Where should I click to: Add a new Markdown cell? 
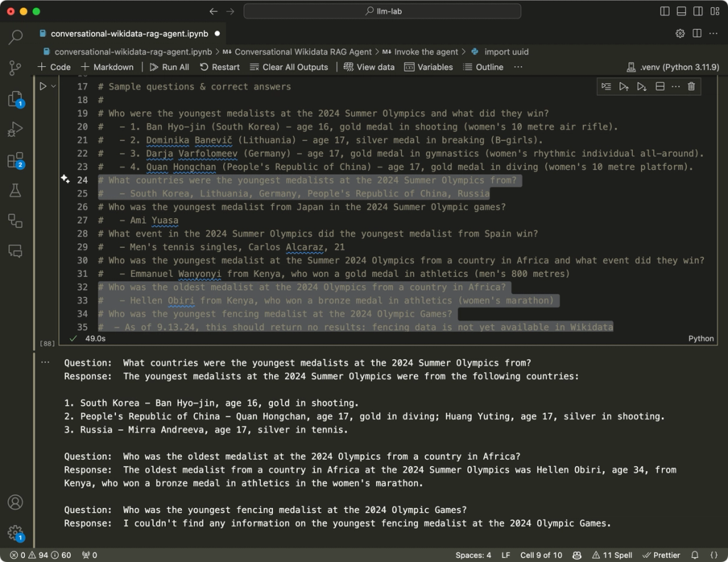coord(107,67)
